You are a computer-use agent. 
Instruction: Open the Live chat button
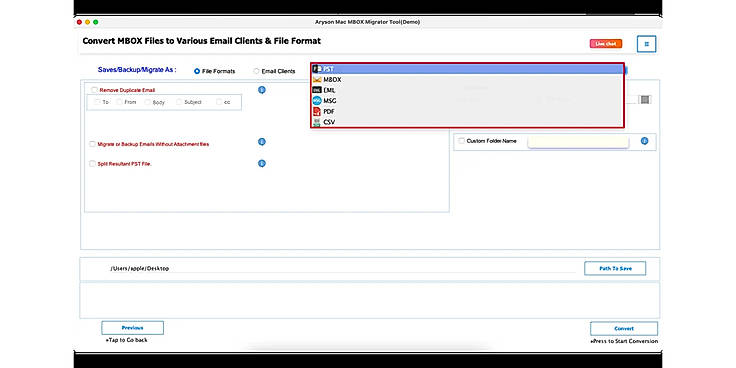tap(606, 44)
